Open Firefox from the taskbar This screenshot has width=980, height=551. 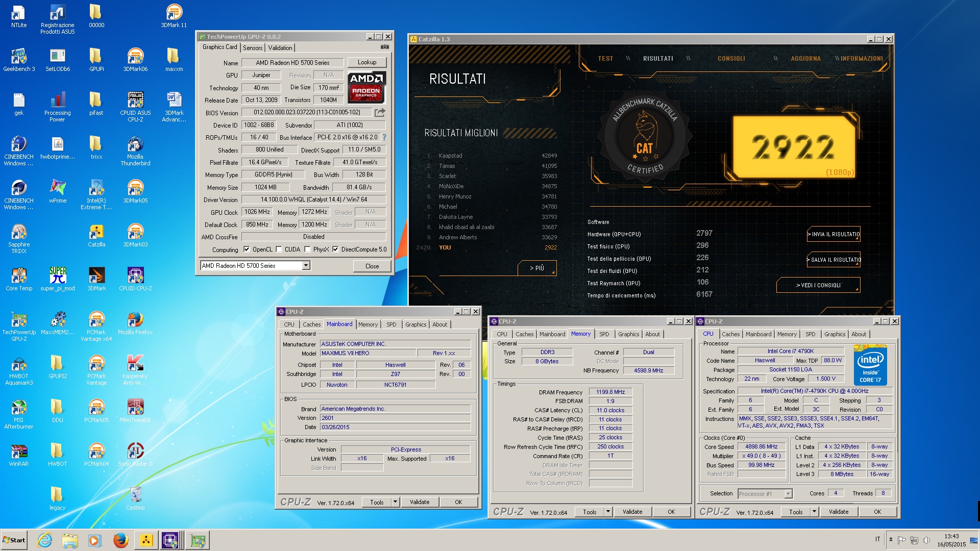tap(121, 540)
